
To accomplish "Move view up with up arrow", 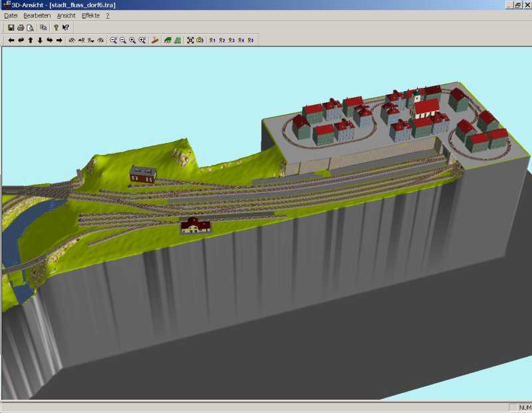I will [31, 41].
